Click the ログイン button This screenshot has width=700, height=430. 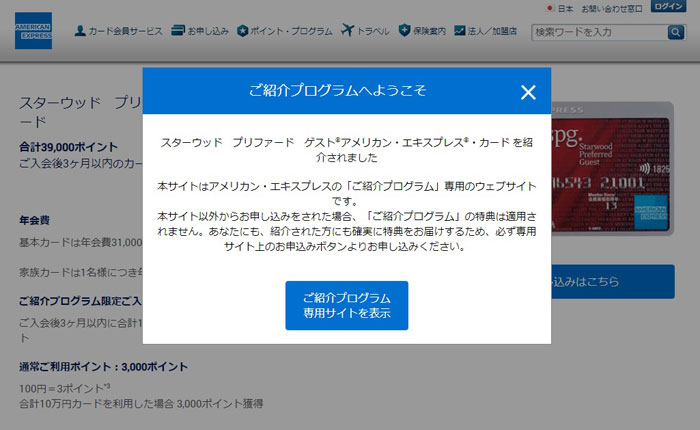(668, 6)
